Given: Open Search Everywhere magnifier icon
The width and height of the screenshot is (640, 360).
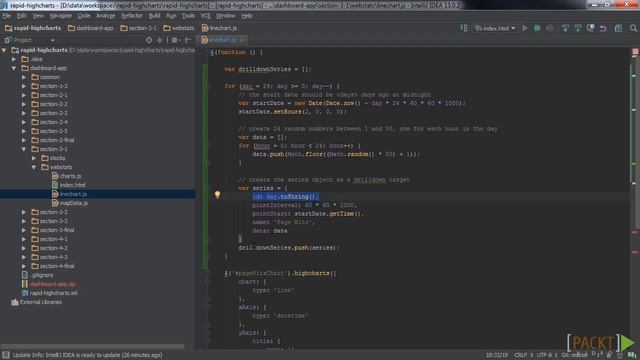Looking at the screenshot, I should [633, 28].
